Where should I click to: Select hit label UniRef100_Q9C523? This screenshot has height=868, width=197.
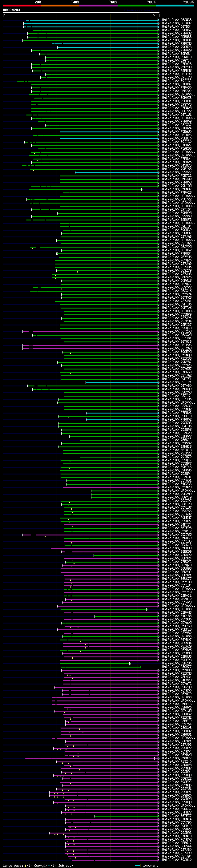(x=176, y=47)
